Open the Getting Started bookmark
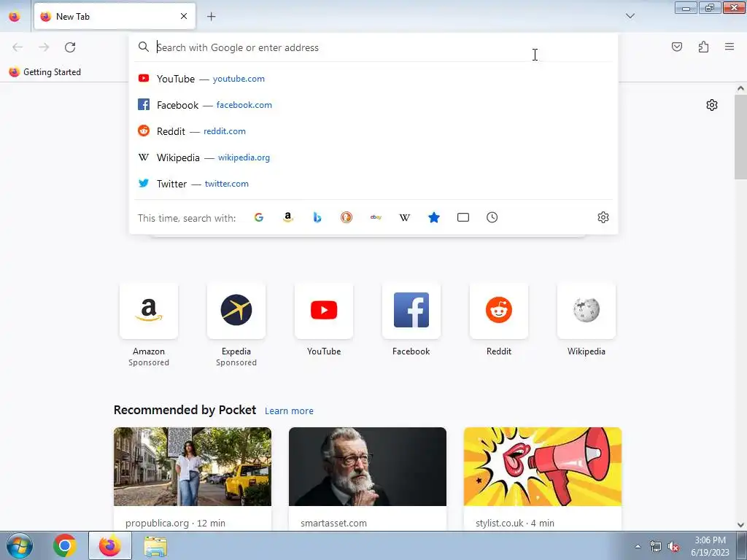 [44, 72]
